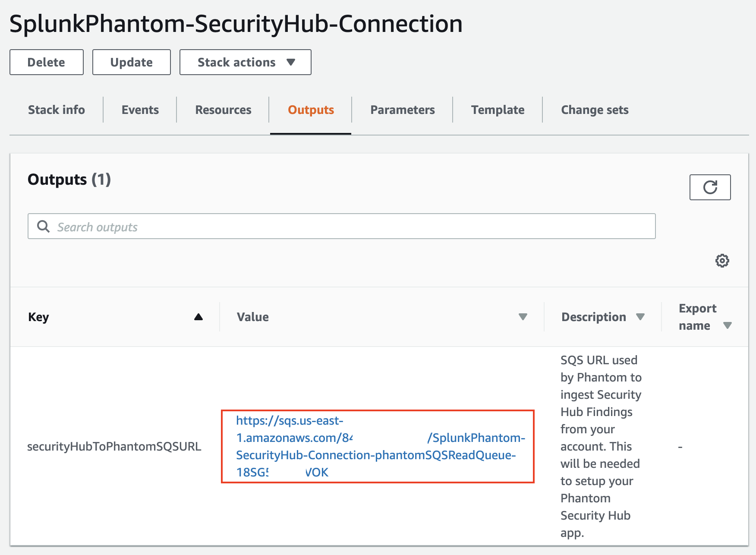The height and width of the screenshot is (555, 756).
Task: Open the SQS queue URL link
Action: (375, 455)
